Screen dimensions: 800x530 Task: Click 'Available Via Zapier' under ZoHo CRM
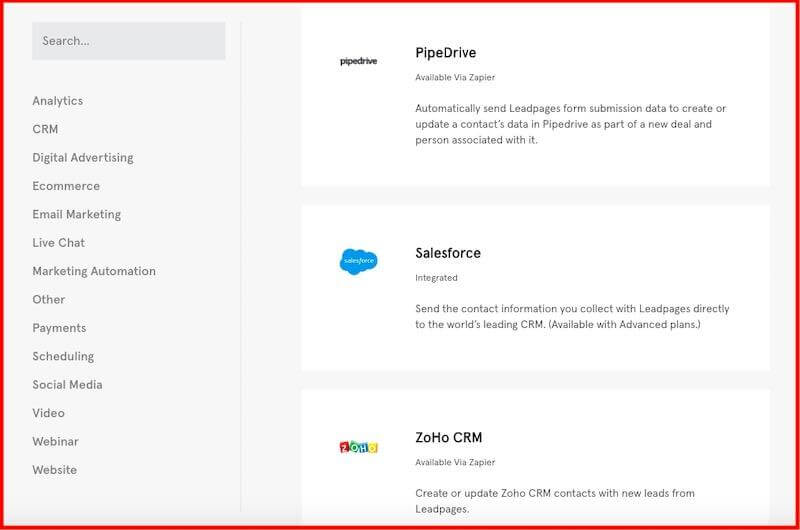coord(455,462)
